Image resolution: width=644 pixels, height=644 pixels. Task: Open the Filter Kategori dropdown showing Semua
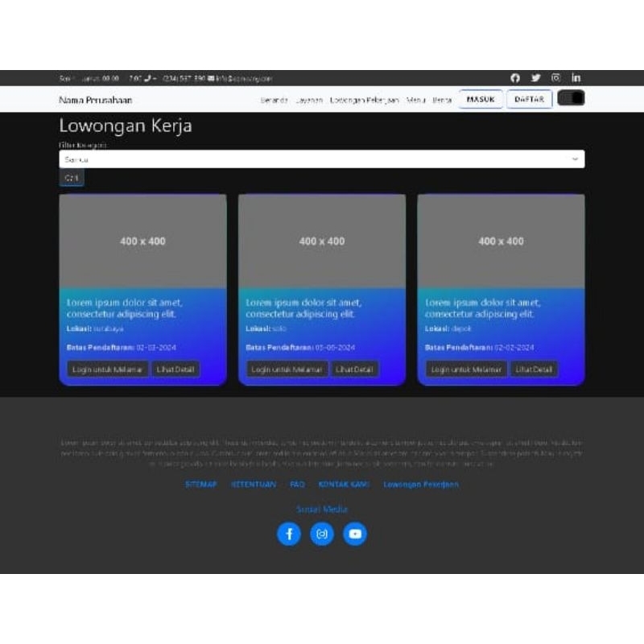tap(322, 159)
